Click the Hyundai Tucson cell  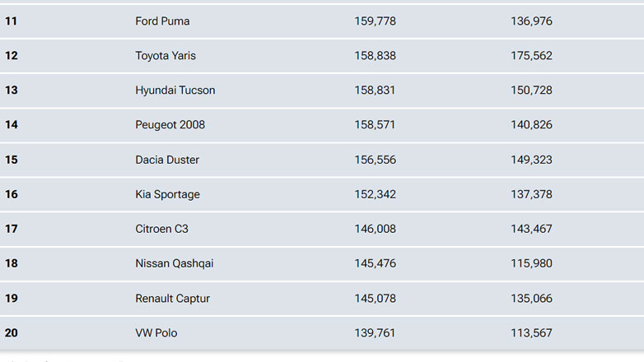[175, 90]
